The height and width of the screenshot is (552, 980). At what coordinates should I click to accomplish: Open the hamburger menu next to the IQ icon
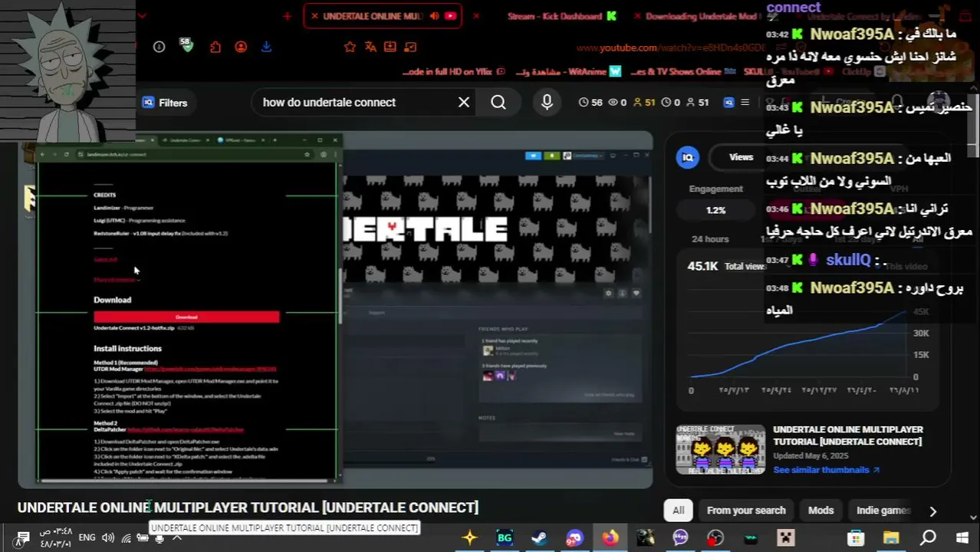(745, 102)
